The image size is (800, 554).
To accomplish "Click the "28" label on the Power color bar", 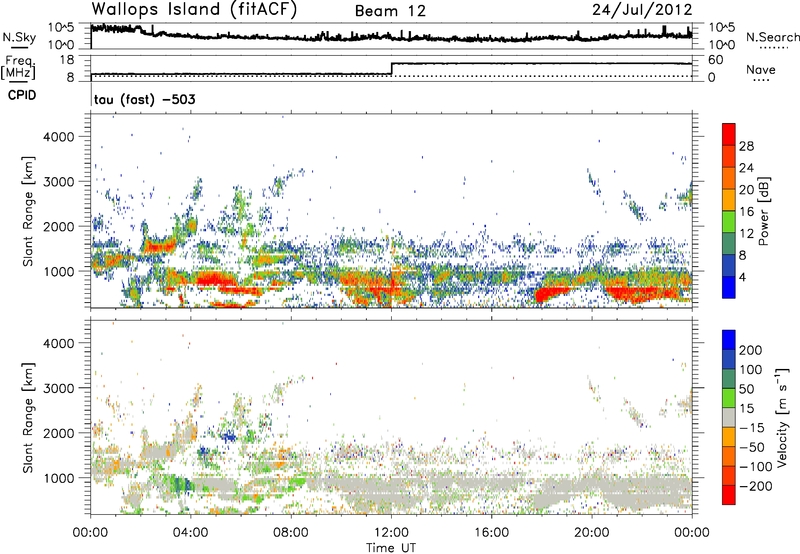I will (746, 146).
